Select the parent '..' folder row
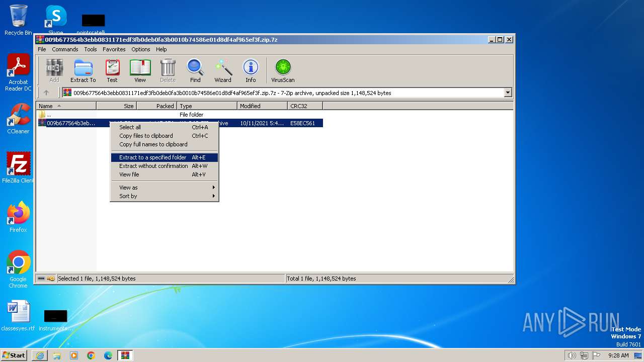This screenshot has width=644, height=362. pyautogui.click(x=180, y=115)
